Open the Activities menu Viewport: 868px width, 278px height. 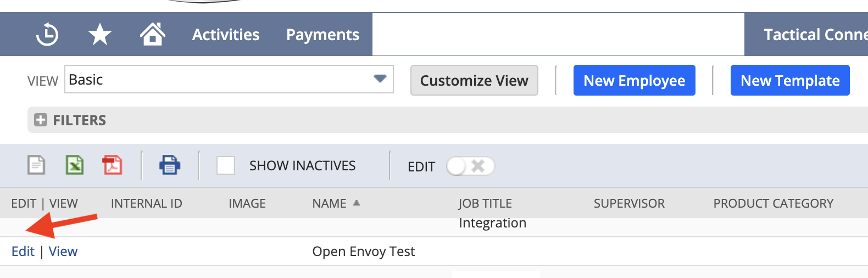226,35
